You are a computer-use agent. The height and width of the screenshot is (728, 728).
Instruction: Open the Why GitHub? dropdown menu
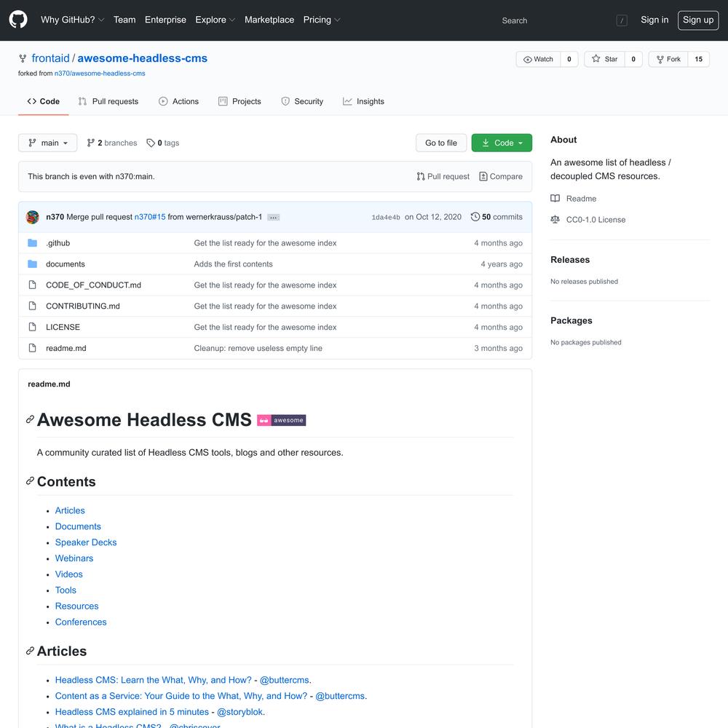pyautogui.click(x=72, y=20)
